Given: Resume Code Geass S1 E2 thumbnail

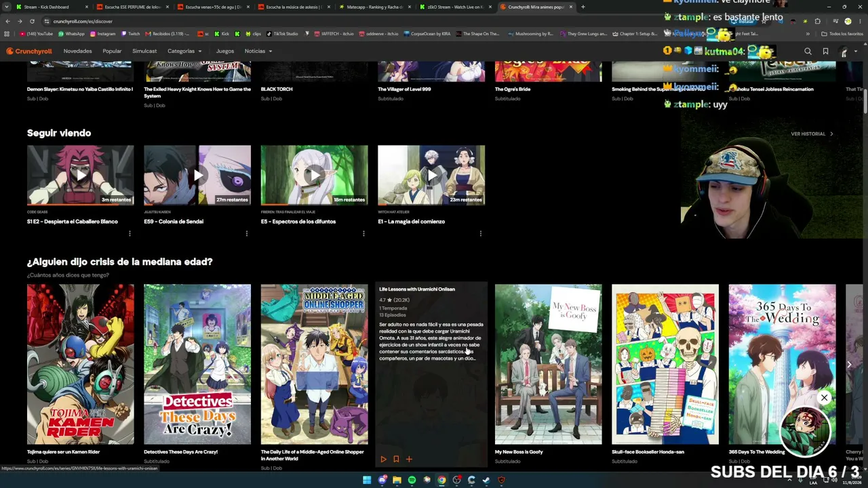Looking at the screenshot, I should pos(81,175).
